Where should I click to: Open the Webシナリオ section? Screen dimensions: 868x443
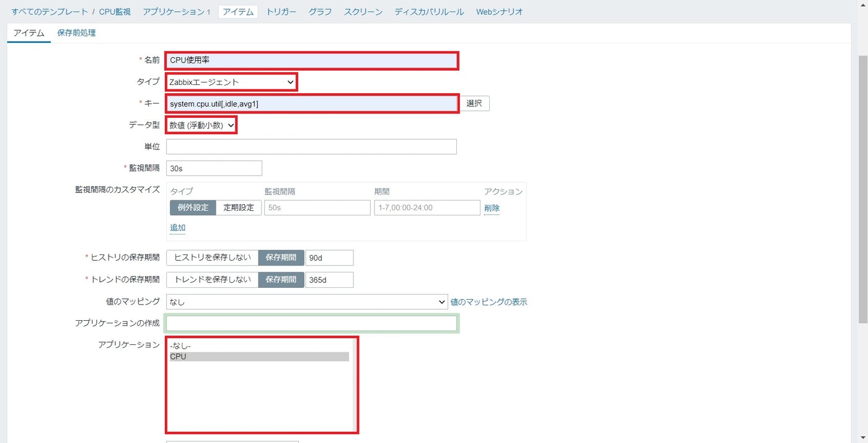pos(499,11)
